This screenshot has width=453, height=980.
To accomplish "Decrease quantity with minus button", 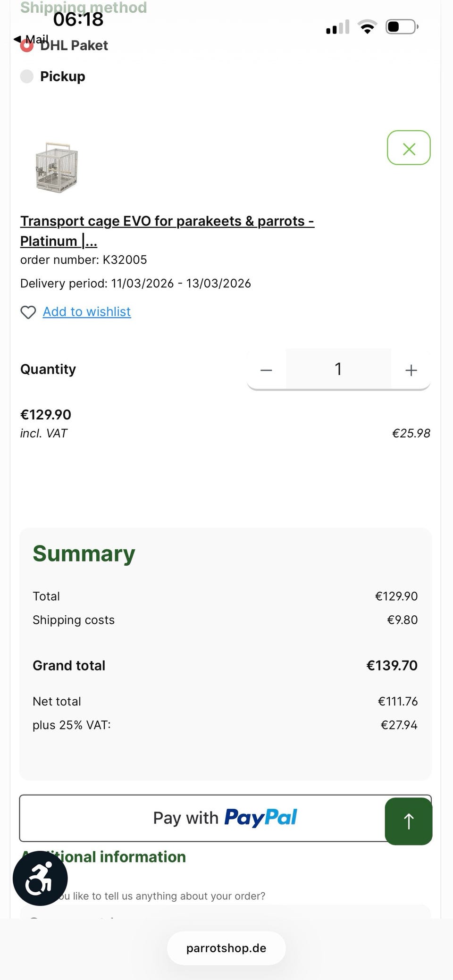I will 266,370.
